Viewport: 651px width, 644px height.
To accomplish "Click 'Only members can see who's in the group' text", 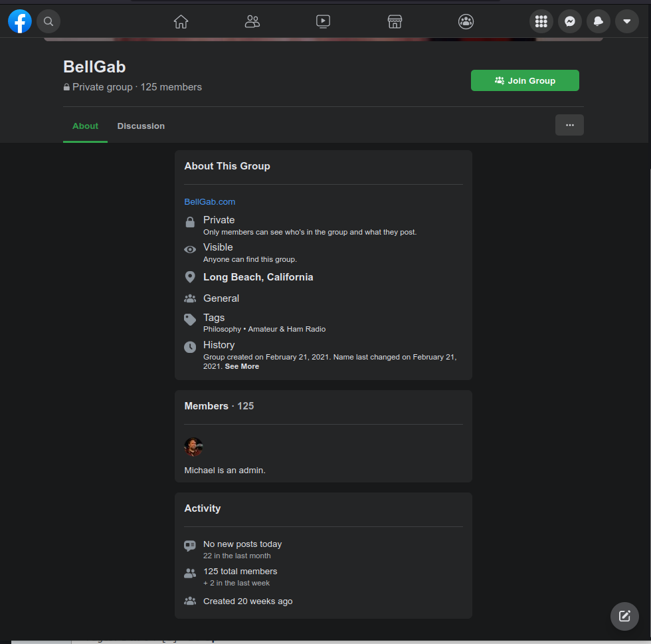I will point(310,232).
